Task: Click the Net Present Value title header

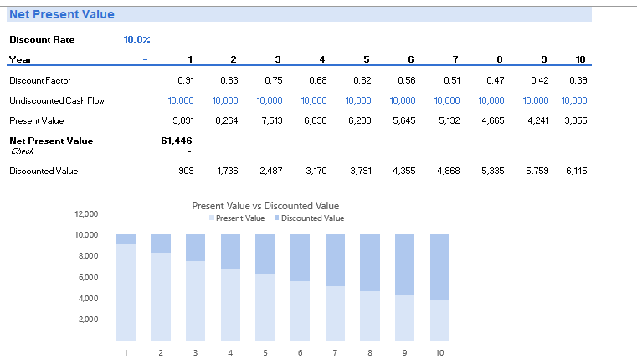Action: click(61, 14)
